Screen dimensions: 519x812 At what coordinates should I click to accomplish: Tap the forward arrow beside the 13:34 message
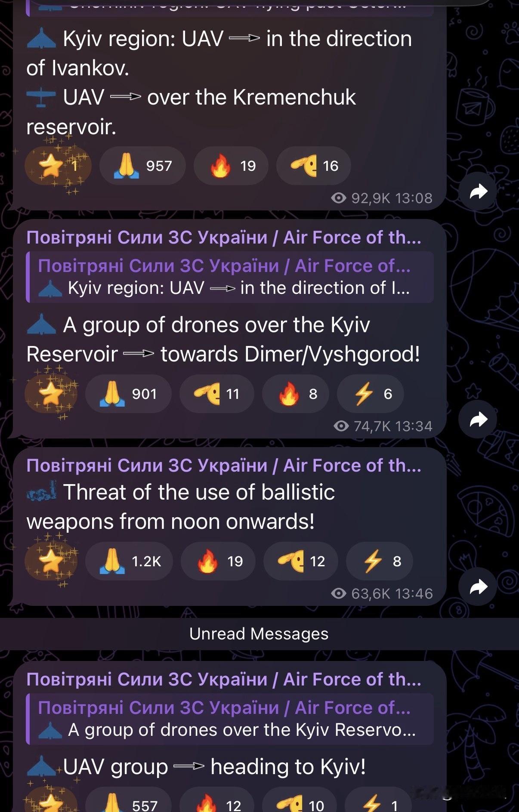pyautogui.click(x=478, y=419)
